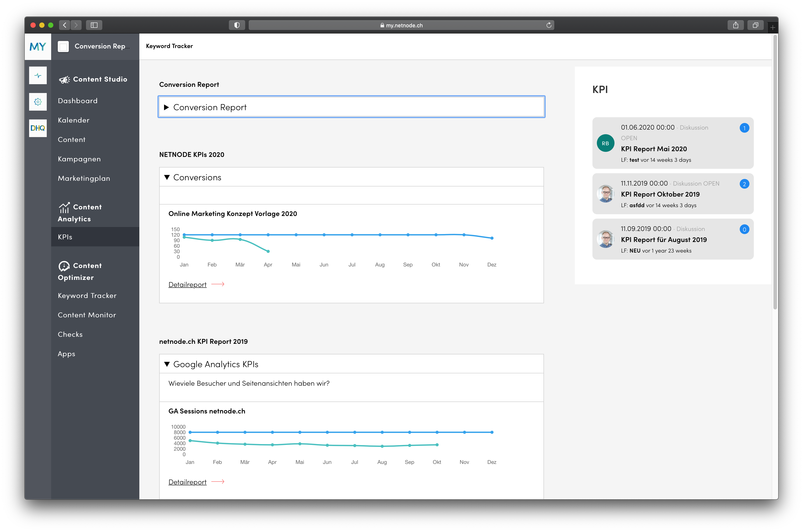Open KPI Report für August 2019

coord(664,240)
